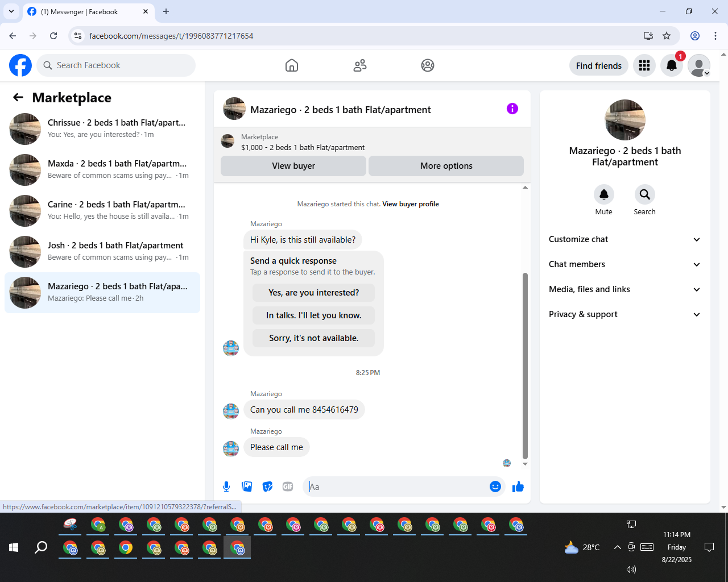Open the Windows Start menu

[14, 547]
